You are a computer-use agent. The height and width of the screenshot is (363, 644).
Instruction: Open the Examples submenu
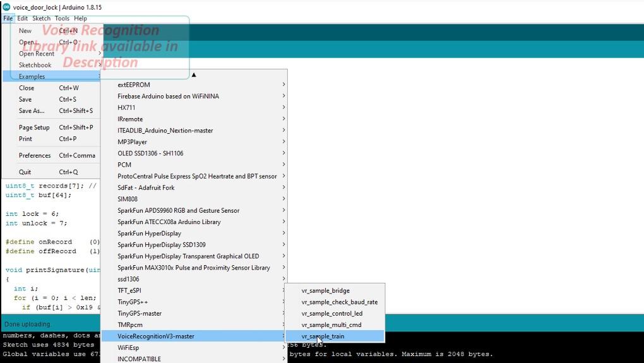(x=51, y=76)
